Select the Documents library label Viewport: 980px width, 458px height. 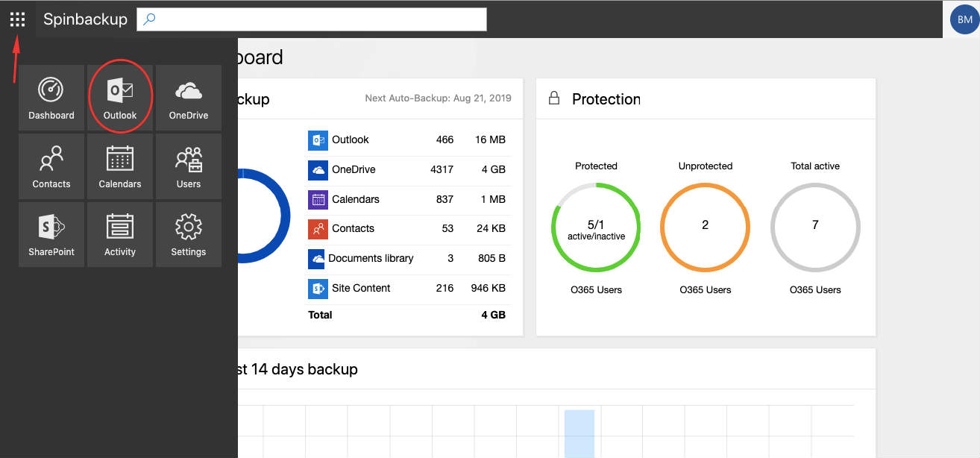pos(371,258)
